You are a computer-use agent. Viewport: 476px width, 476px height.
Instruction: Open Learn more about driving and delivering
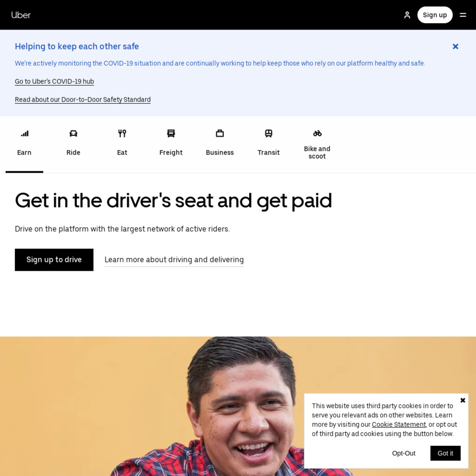coord(174,260)
